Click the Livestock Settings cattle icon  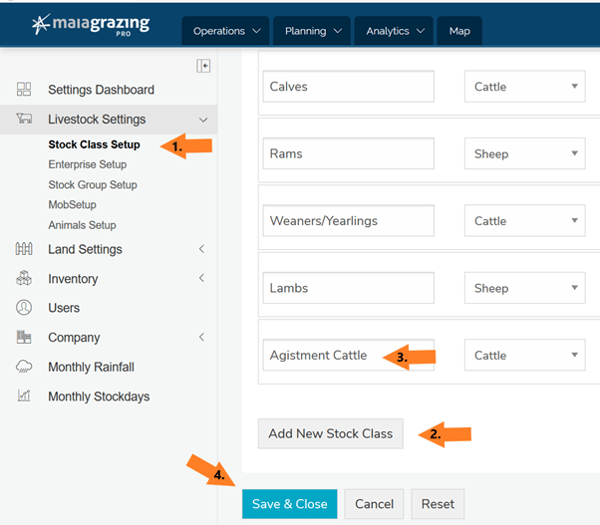pos(24,120)
